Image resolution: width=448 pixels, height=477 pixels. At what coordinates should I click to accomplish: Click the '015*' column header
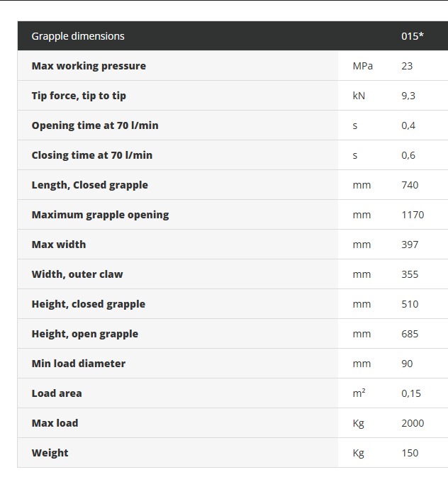coord(413,36)
